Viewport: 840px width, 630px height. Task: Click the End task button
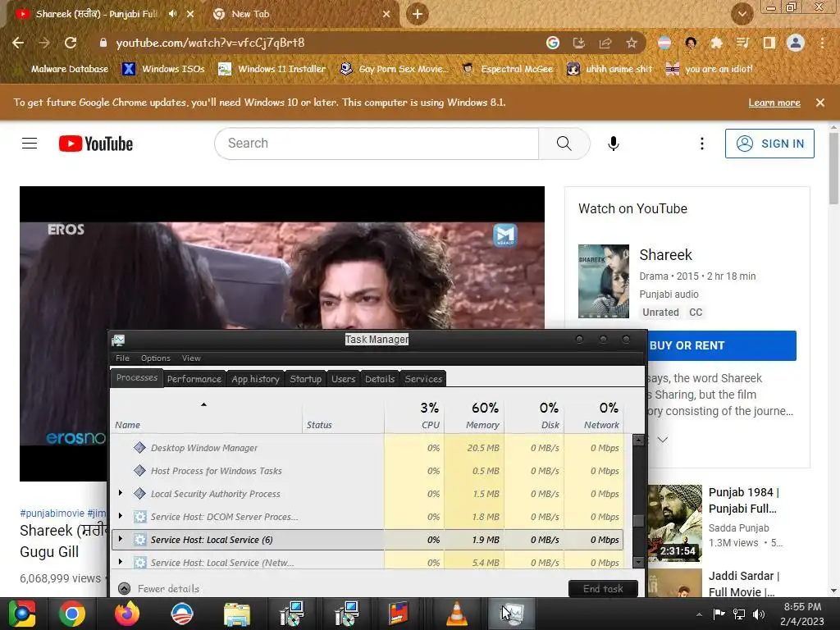pyautogui.click(x=603, y=589)
